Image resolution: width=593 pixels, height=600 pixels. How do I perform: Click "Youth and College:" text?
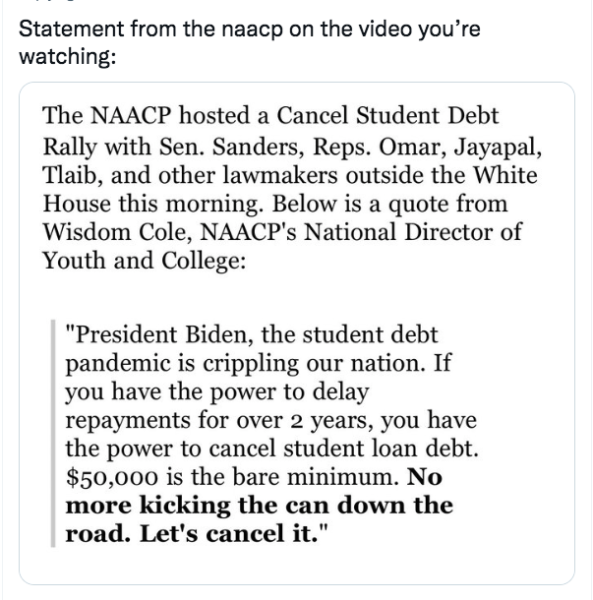click(144, 261)
